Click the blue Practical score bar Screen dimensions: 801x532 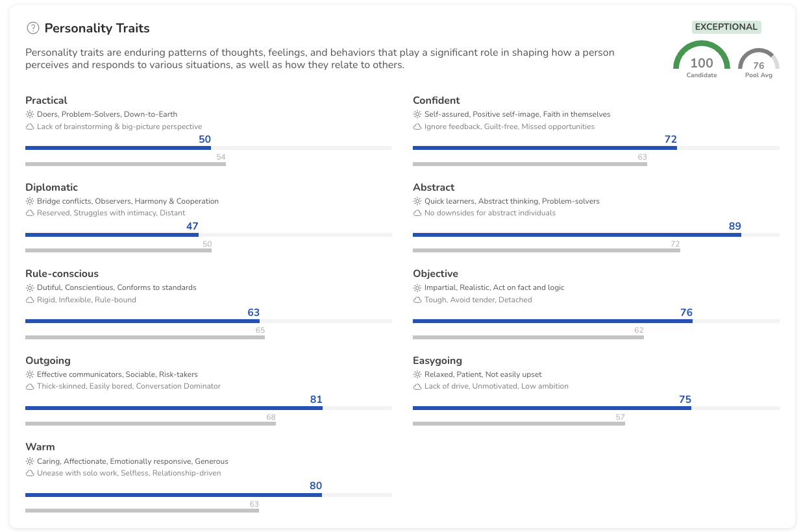pyautogui.click(x=117, y=148)
